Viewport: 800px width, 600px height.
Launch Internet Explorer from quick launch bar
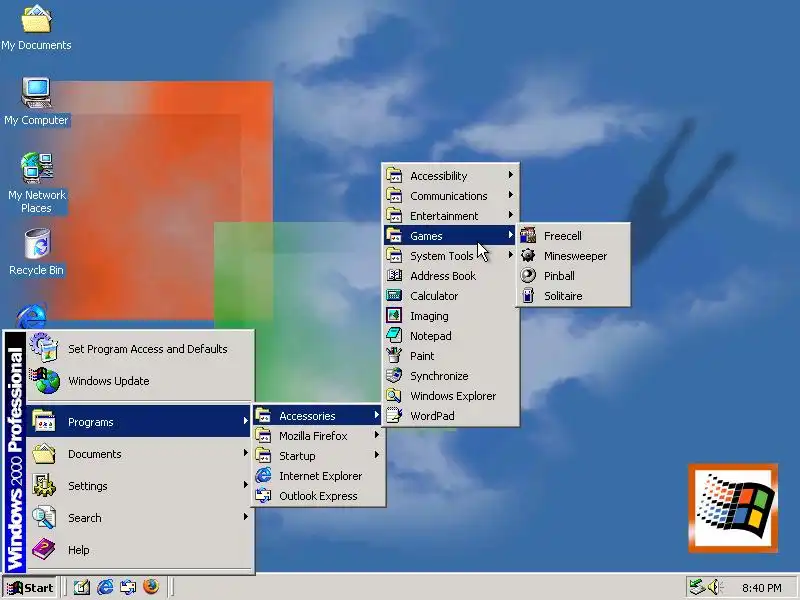point(106,587)
